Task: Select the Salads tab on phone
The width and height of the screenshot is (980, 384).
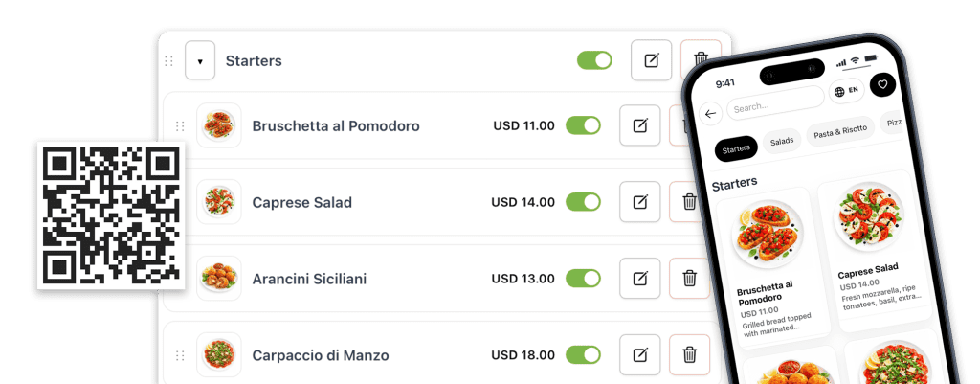Action: coord(782,141)
